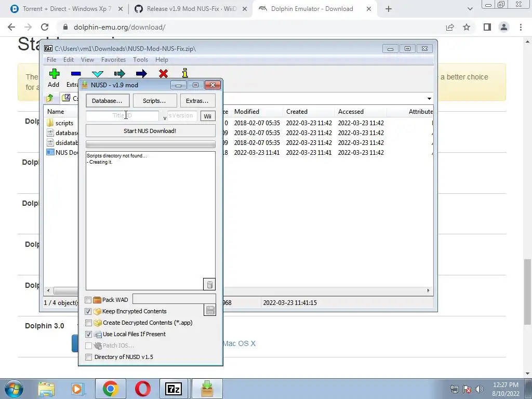Click the NUSD save floppy disk icon
The height and width of the screenshot is (399, 532).
click(x=210, y=310)
